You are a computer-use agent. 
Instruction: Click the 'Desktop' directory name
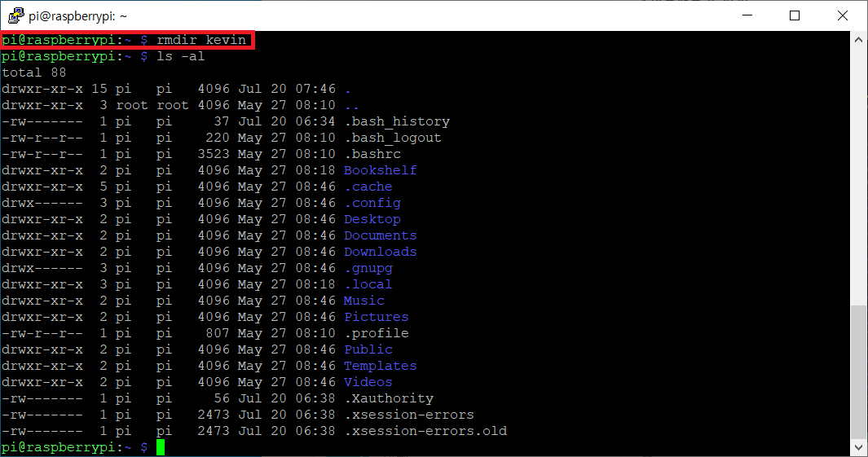(372, 219)
